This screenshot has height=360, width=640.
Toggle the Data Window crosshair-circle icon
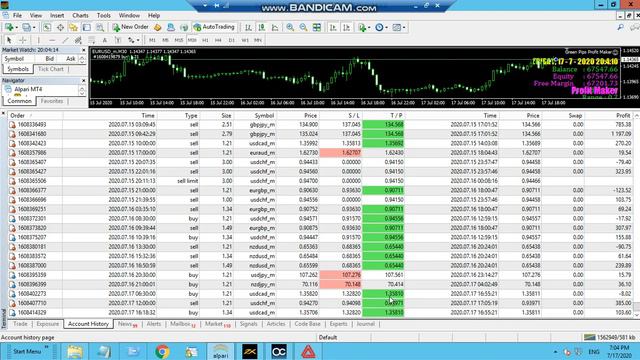click(x=60, y=27)
